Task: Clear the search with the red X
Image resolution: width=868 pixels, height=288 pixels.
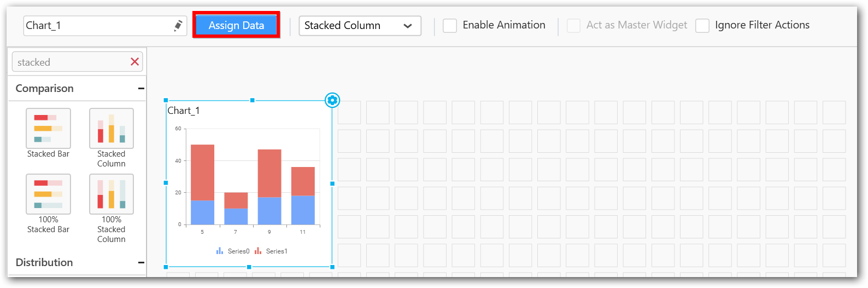Action: click(135, 62)
